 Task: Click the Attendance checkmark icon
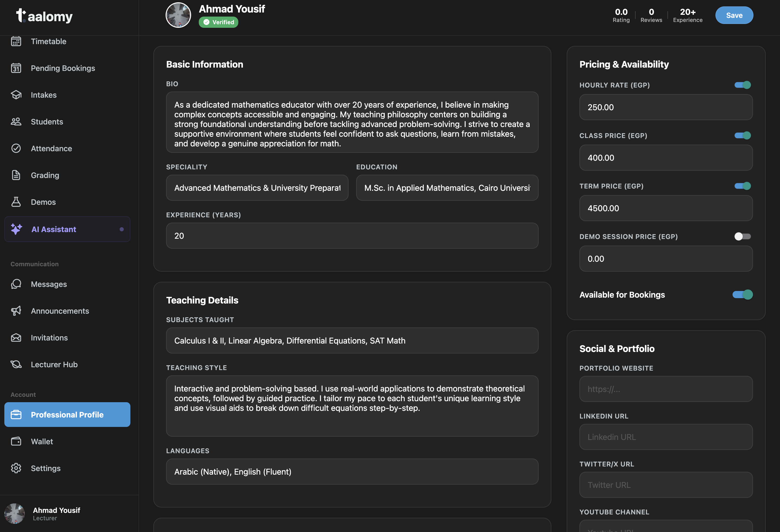16,149
